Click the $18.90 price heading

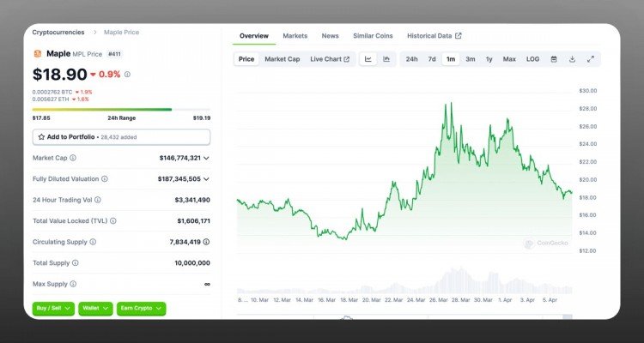[60, 75]
